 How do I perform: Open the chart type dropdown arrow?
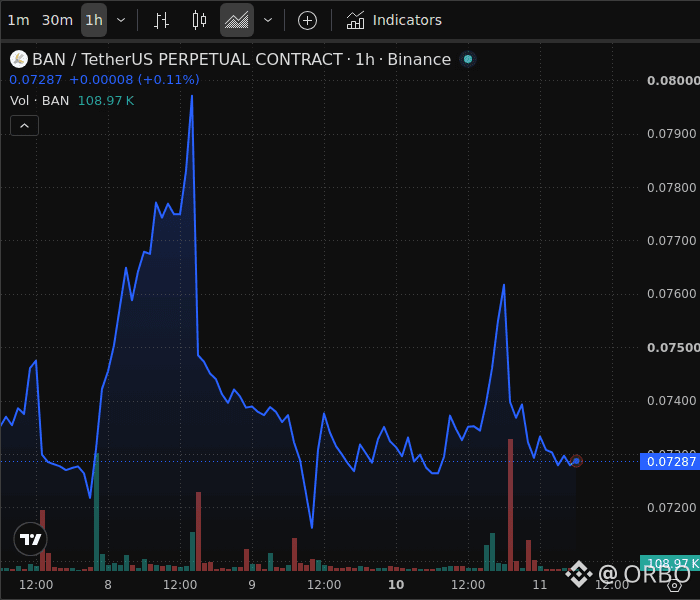click(x=268, y=20)
